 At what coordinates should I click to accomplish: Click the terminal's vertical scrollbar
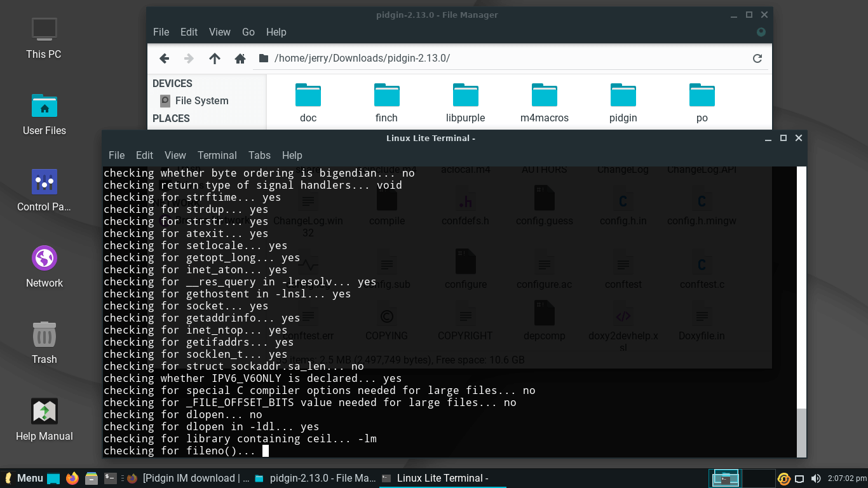801,432
